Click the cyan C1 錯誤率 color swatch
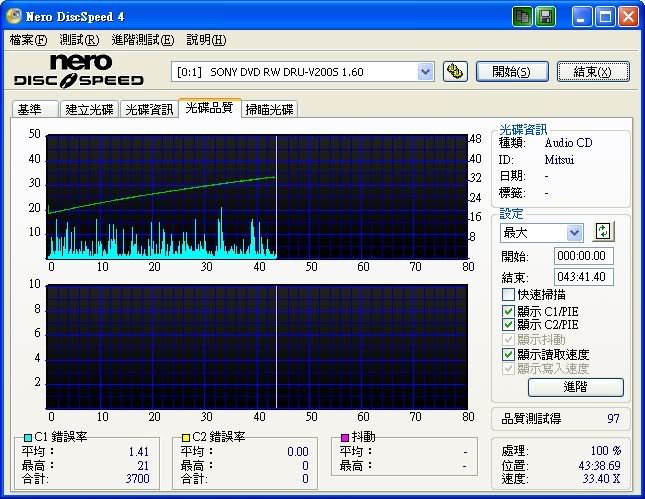 [28, 437]
